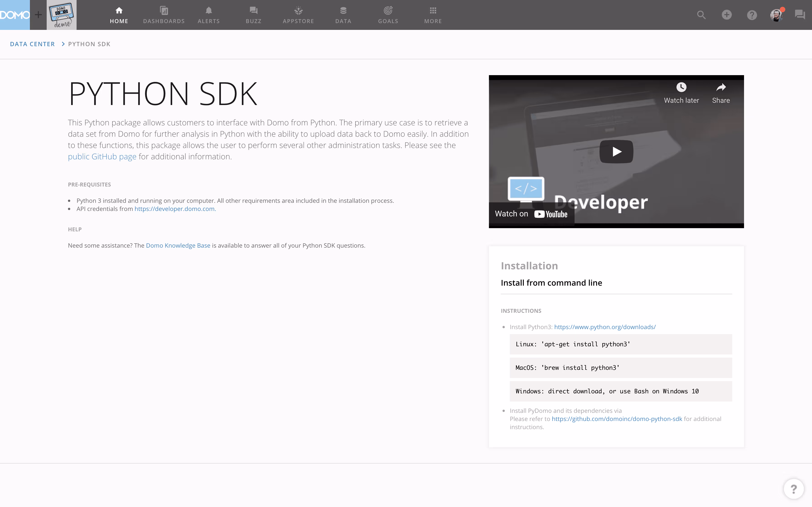812x507 pixels.
Task: Click the search magnifier icon
Action: click(x=701, y=15)
